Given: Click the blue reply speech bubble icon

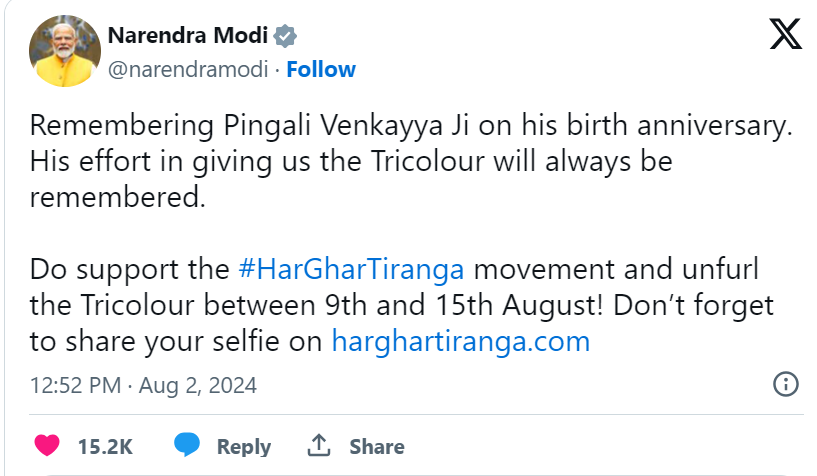Looking at the screenshot, I should 186,445.
